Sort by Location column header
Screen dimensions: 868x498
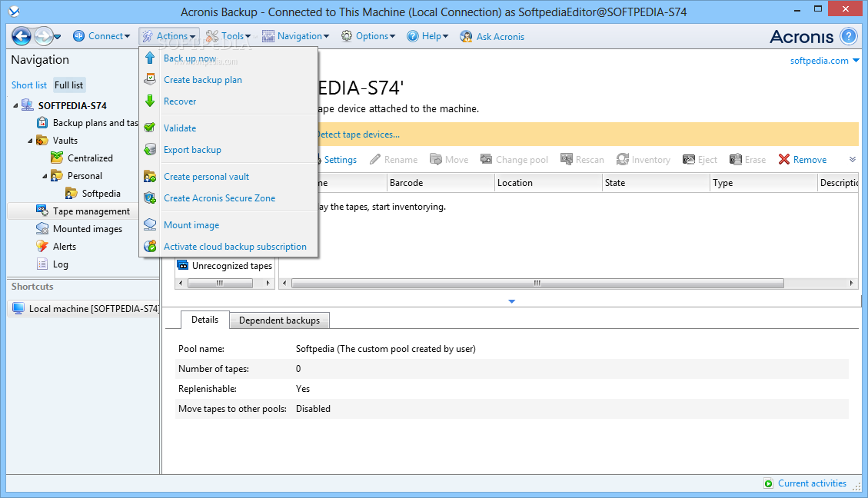pyautogui.click(x=548, y=183)
